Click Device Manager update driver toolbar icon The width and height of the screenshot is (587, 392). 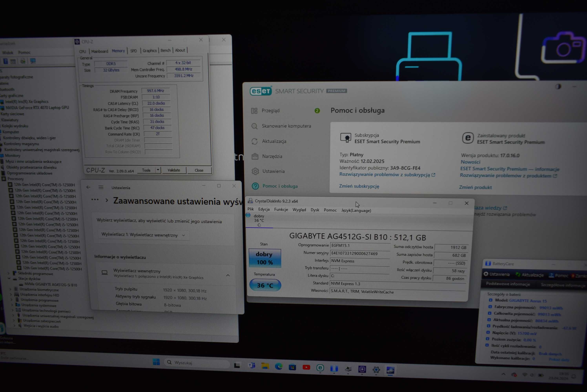click(23, 61)
